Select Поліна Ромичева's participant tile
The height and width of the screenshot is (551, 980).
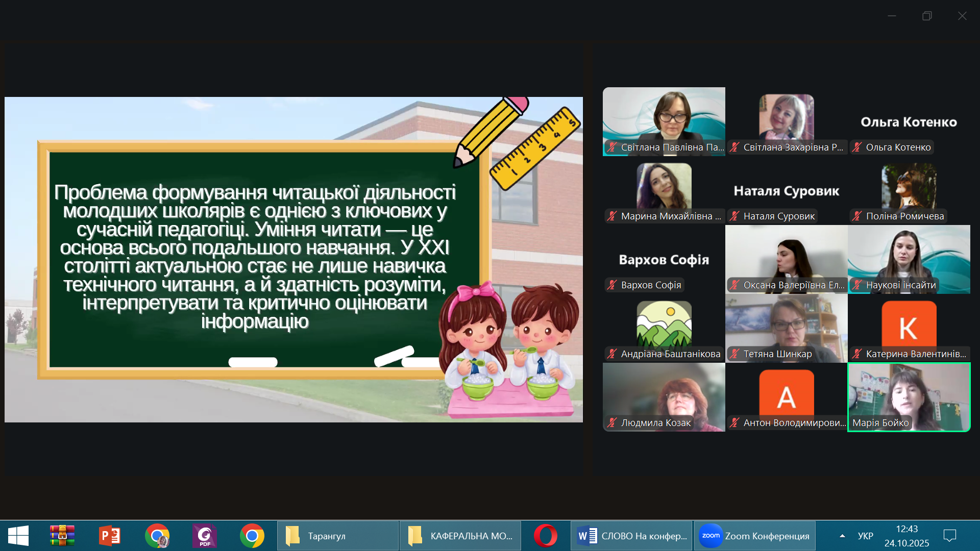[909, 190]
